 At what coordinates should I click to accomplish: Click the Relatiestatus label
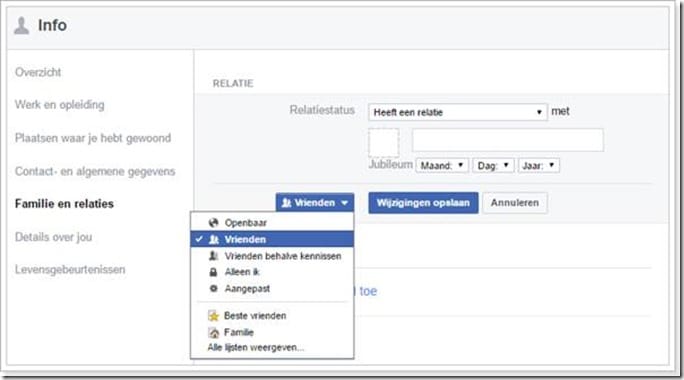point(322,110)
